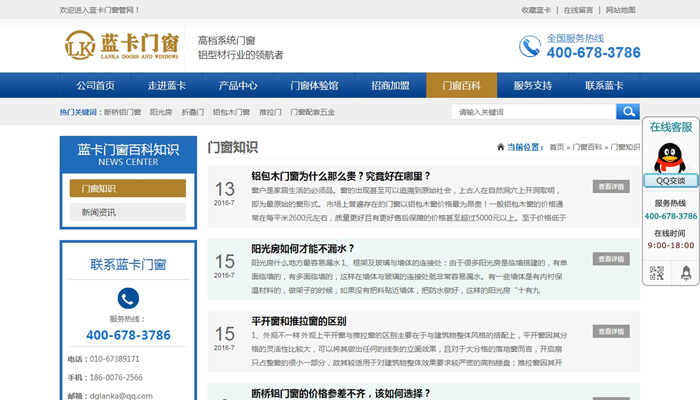Viewport: 700px width, 400px height.
Task: Click the round phone icon in contact panel
Action: pos(128,298)
